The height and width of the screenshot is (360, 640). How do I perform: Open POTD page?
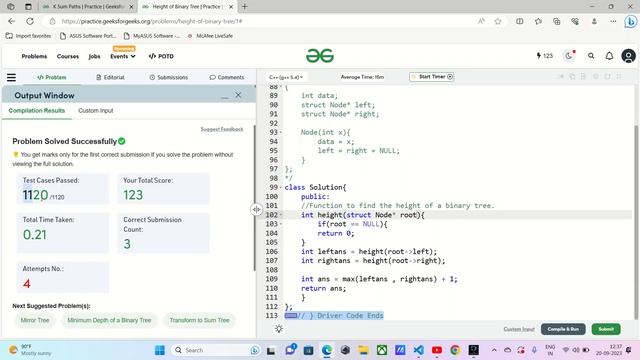click(161, 56)
